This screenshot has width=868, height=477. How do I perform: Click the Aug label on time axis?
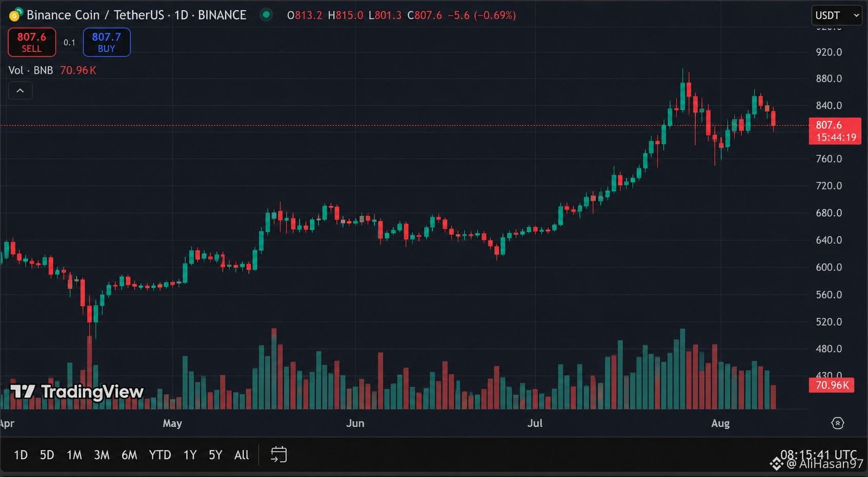point(720,423)
